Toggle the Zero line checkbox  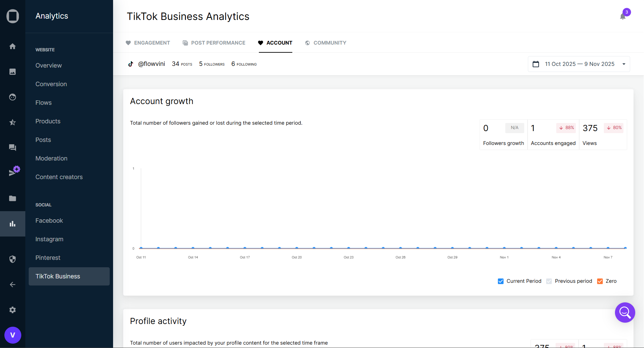pyautogui.click(x=600, y=281)
